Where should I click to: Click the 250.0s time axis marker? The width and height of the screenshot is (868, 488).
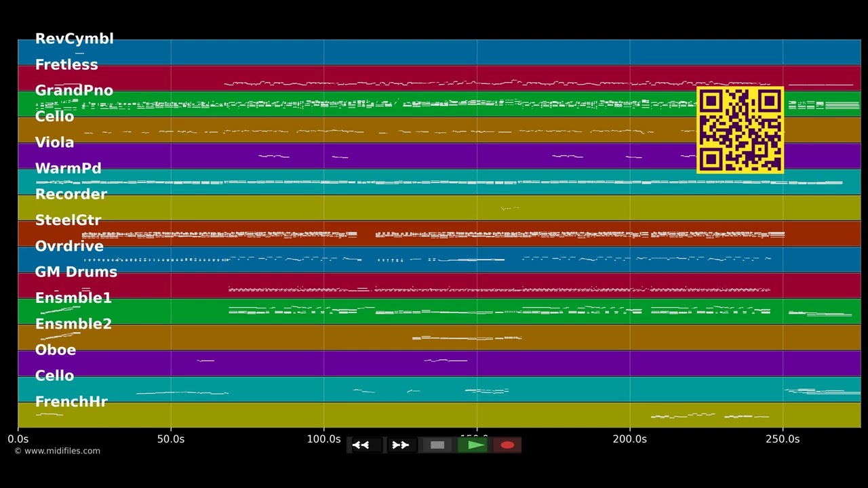click(783, 439)
